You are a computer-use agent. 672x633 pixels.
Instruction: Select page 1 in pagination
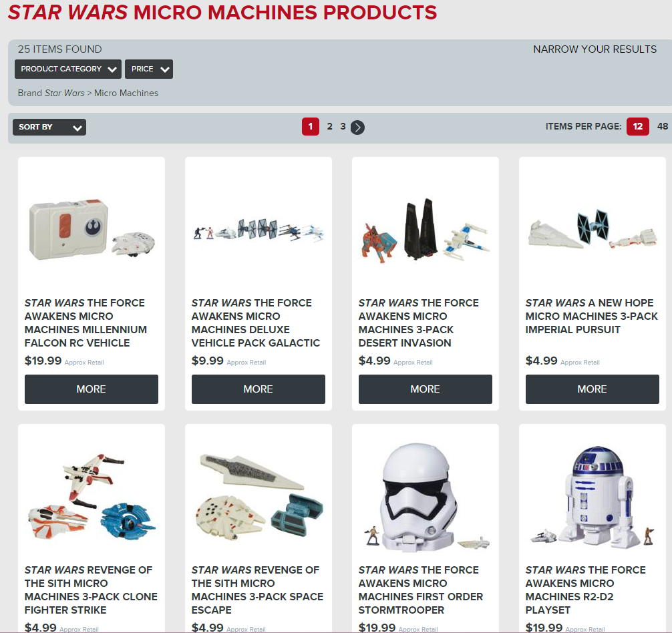pos(311,127)
